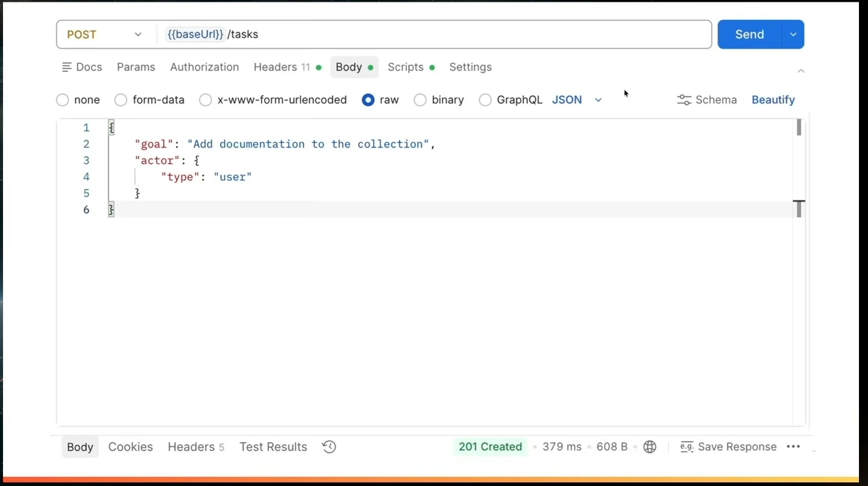Switch to the Params tab
Image resolution: width=868 pixels, height=486 pixels.
136,67
